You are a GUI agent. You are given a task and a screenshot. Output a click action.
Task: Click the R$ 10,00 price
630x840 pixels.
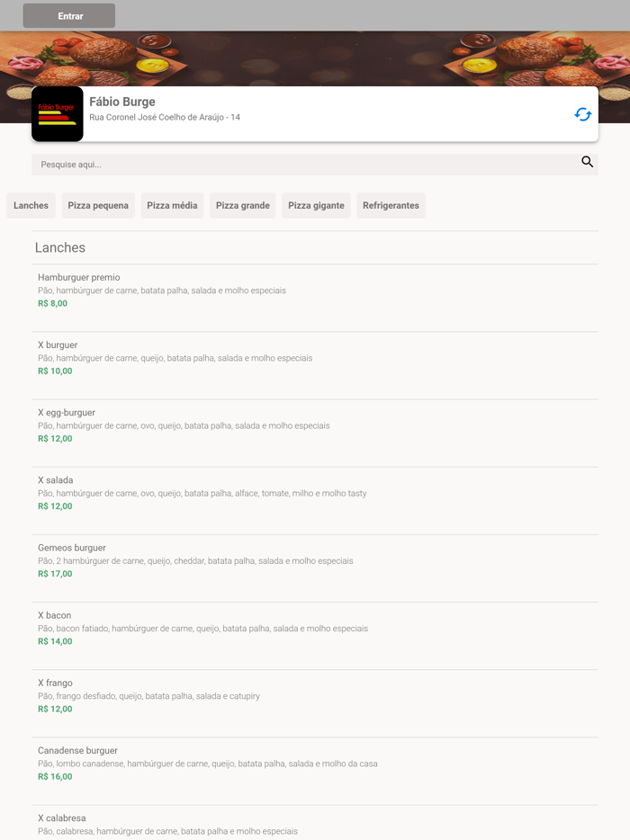tap(55, 371)
